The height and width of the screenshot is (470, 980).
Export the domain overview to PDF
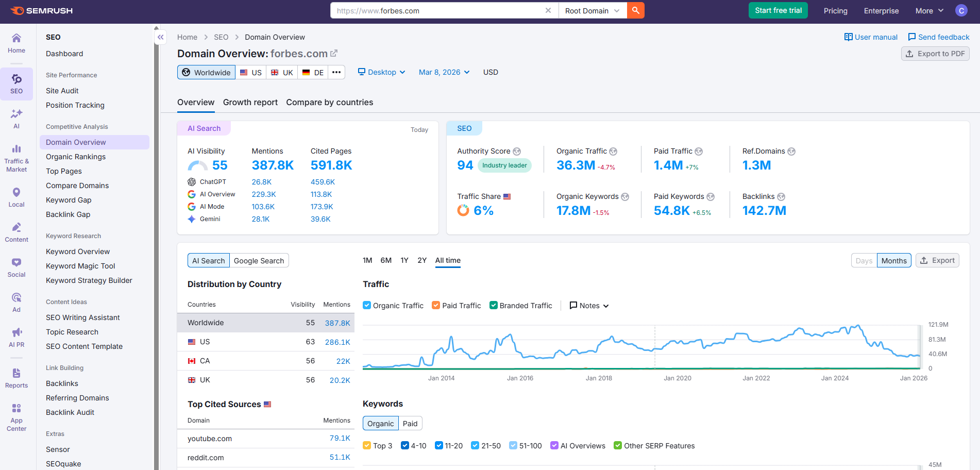pyautogui.click(x=935, y=54)
